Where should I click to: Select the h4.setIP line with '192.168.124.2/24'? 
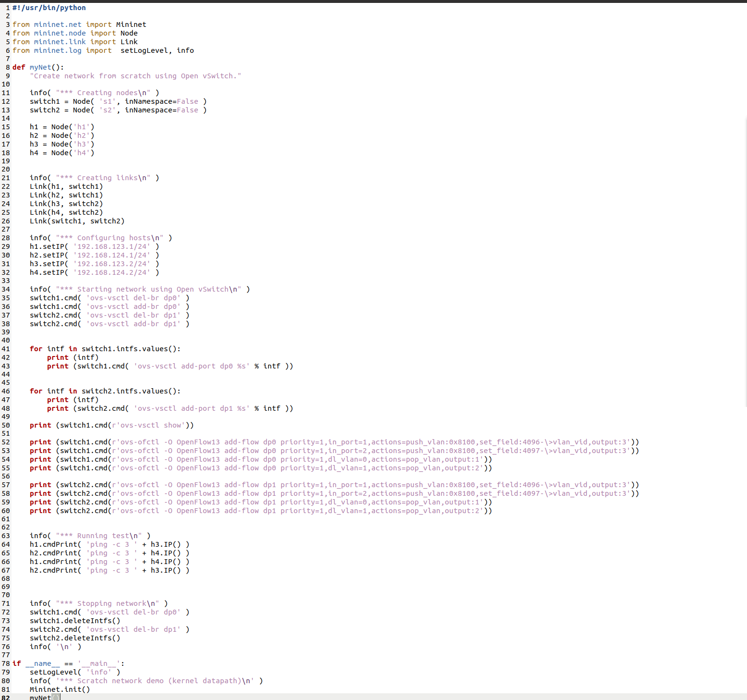(94, 272)
